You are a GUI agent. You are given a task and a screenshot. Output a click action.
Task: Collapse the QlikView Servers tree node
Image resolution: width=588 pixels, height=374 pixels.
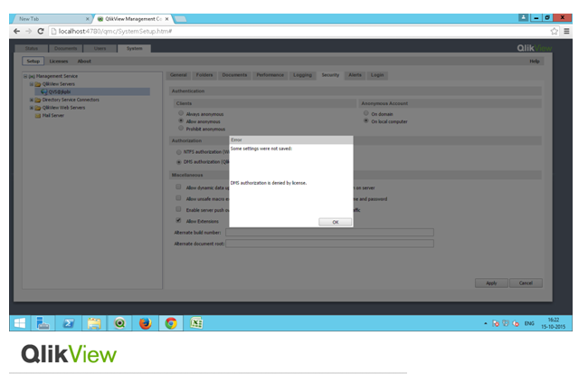[32, 84]
